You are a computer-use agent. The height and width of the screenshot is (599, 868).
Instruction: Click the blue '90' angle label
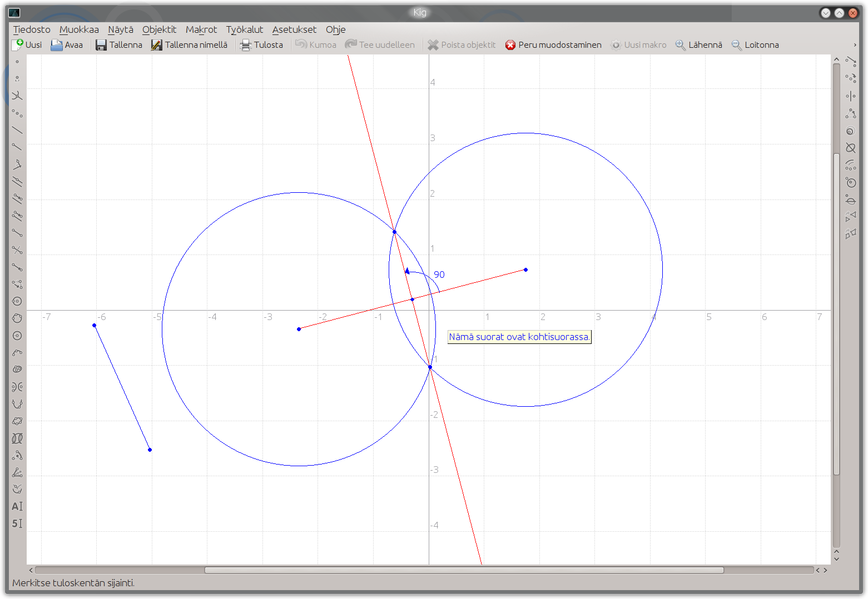point(439,274)
